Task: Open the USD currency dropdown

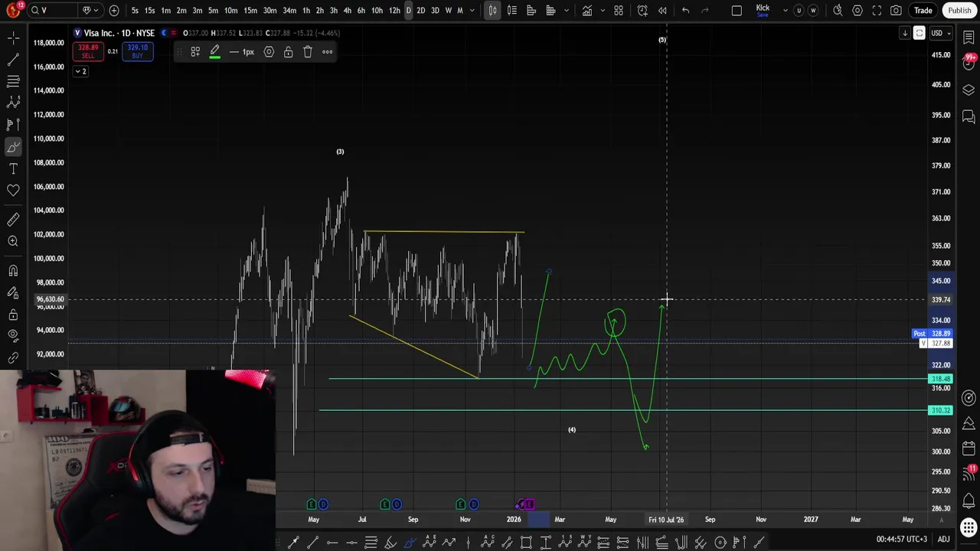Action: [x=940, y=33]
